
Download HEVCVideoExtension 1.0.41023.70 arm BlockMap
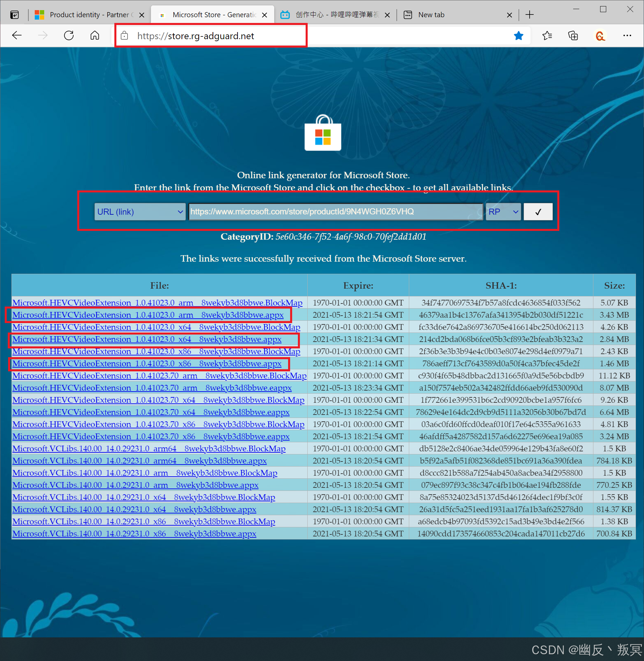click(159, 376)
